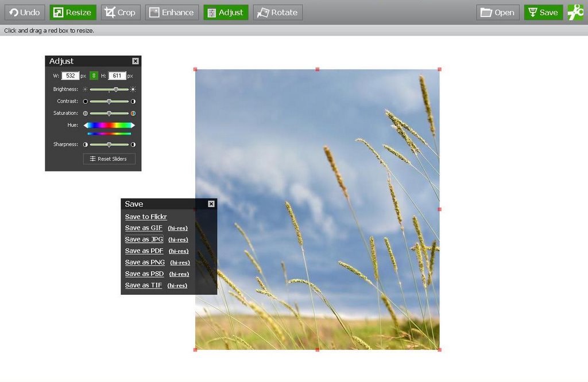Toggle the Adjust panel from the toolbar

pyautogui.click(x=226, y=13)
